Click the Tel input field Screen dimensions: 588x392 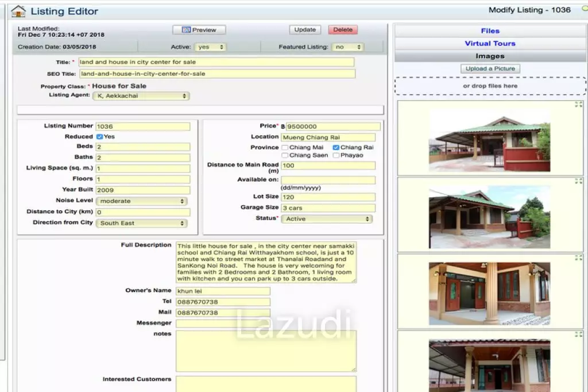223,302
